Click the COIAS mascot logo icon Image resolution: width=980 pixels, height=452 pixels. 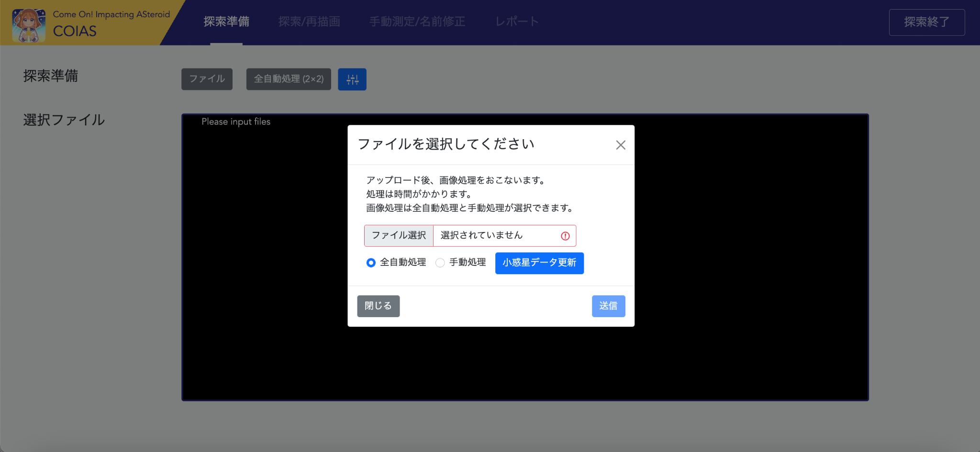(29, 25)
